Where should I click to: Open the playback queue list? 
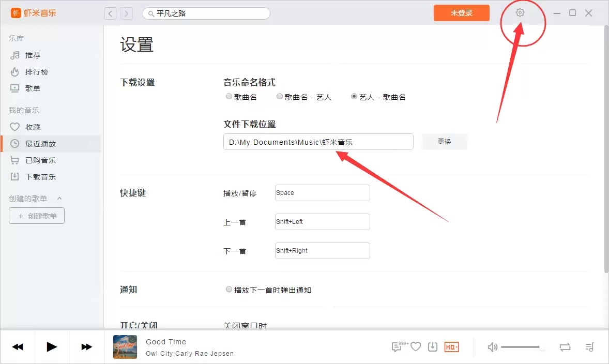tap(589, 346)
